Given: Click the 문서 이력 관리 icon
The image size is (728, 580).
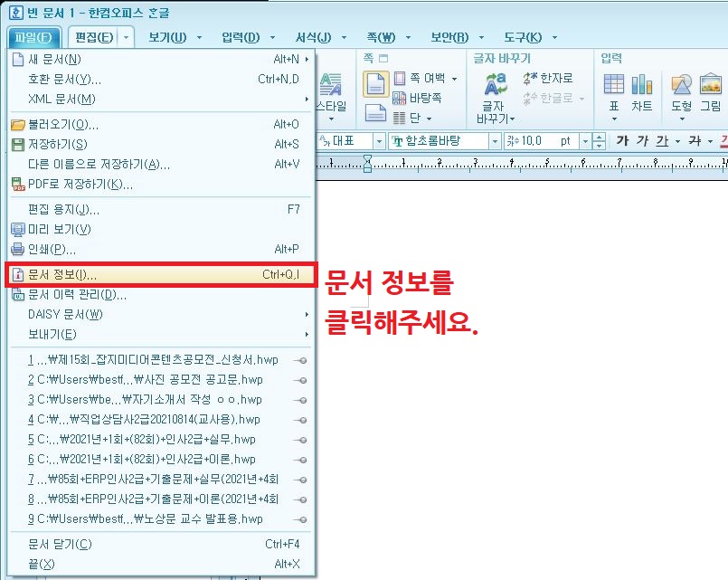Looking at the screenshot, I should click(18, 294).
